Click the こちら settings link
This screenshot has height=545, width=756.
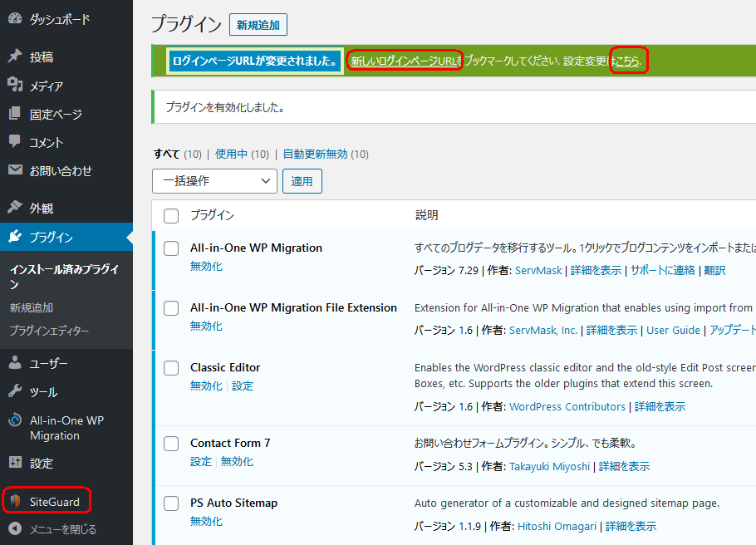click(628, 61)
